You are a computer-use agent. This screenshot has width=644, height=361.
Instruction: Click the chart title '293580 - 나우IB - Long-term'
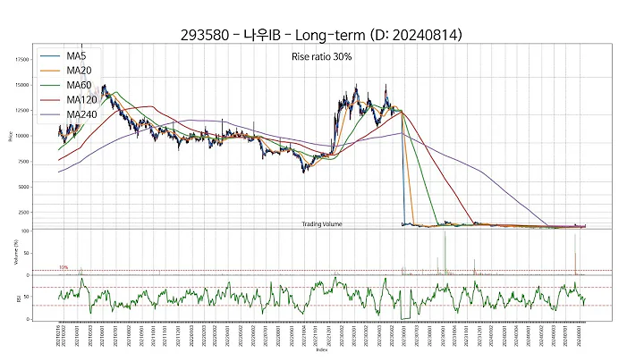(273, 35)
